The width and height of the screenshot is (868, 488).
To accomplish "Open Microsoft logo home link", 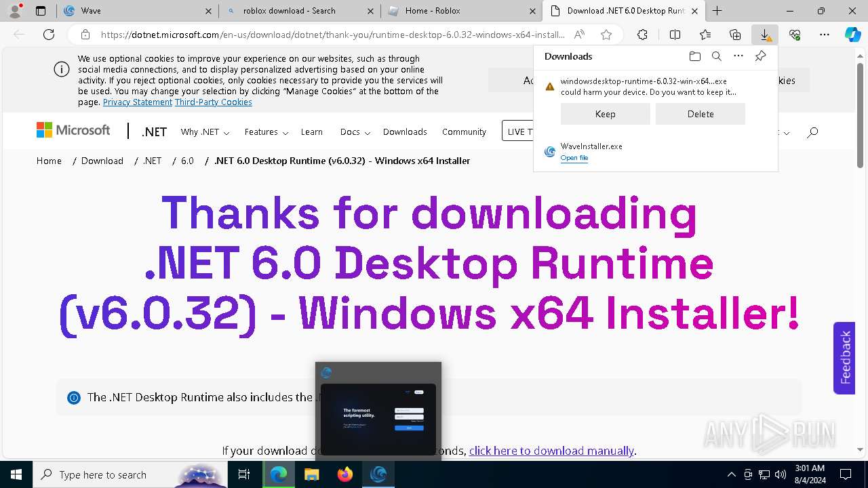I will pos(73,130).
